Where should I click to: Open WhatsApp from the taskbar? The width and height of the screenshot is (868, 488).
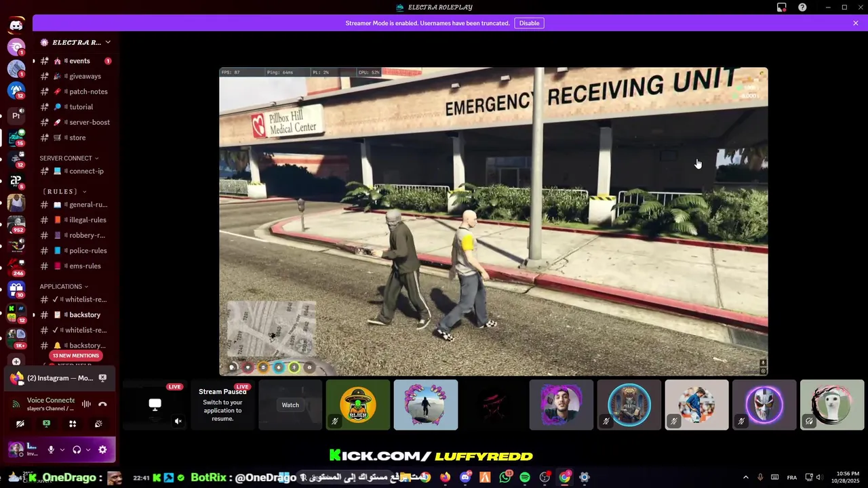[505, 477]
